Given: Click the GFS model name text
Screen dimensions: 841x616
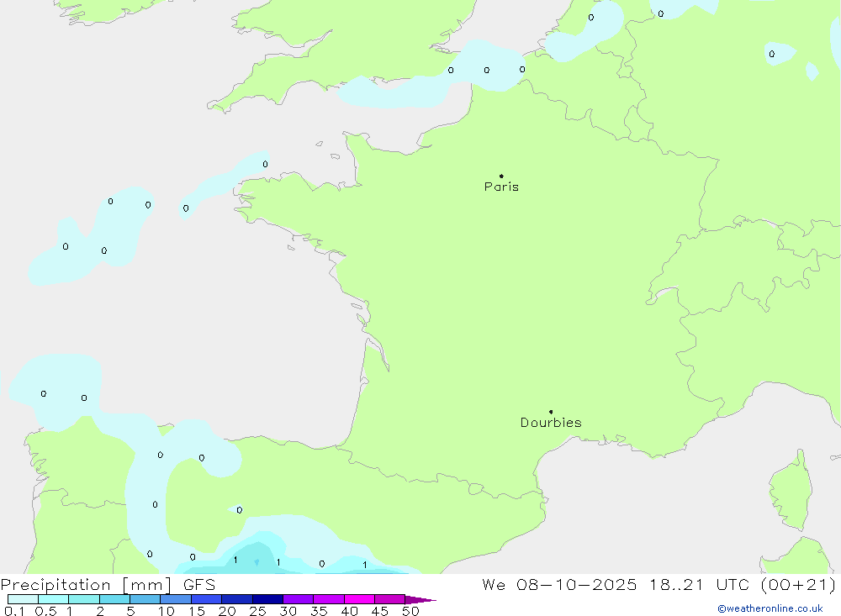Looking at the screenshot, I should (x=199, y=585).
